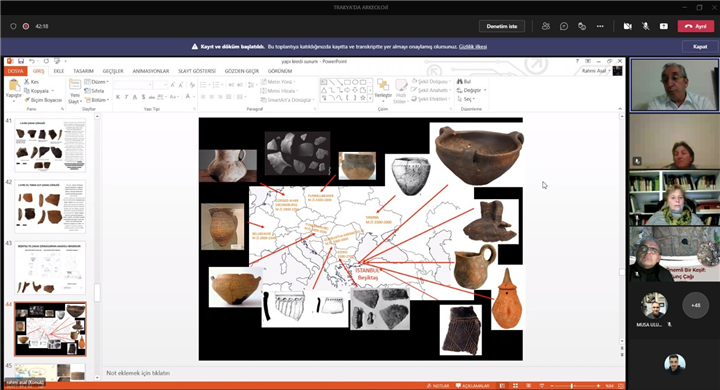Switch to GÖRÜNÜM ribbon tab
The height and width of the screenshot is (390, 720).
pos(280,71)
